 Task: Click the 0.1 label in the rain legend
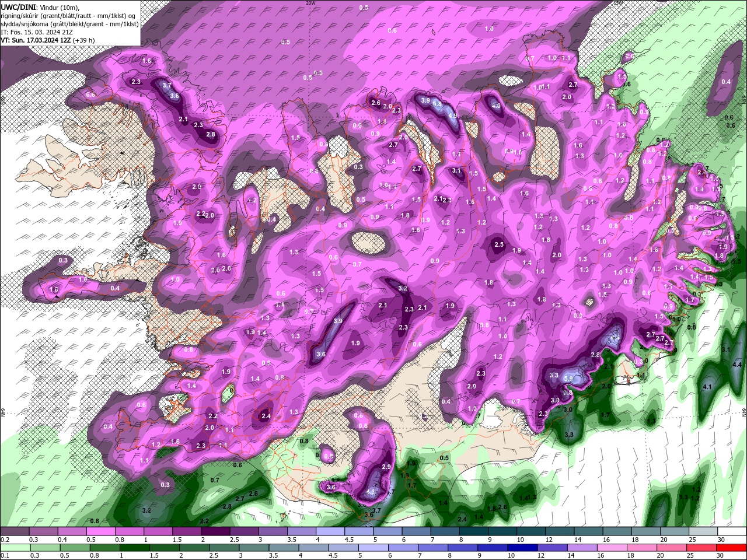click(5, 556)
